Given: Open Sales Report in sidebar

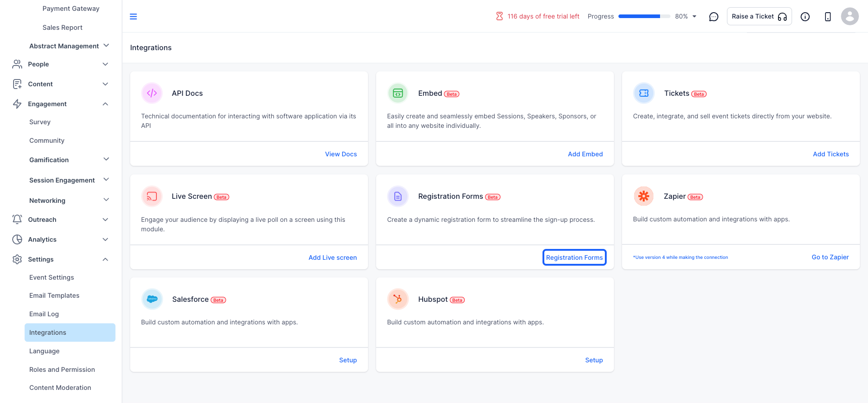Looking at the screenshot, I should pyautogui.click(x=62, y=28).
